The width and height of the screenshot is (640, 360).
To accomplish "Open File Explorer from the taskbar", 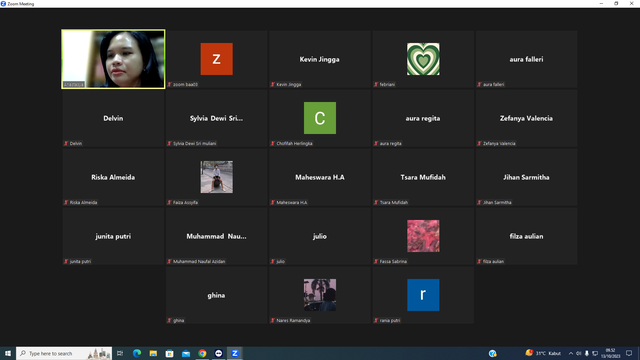I will tap(153, 353).
